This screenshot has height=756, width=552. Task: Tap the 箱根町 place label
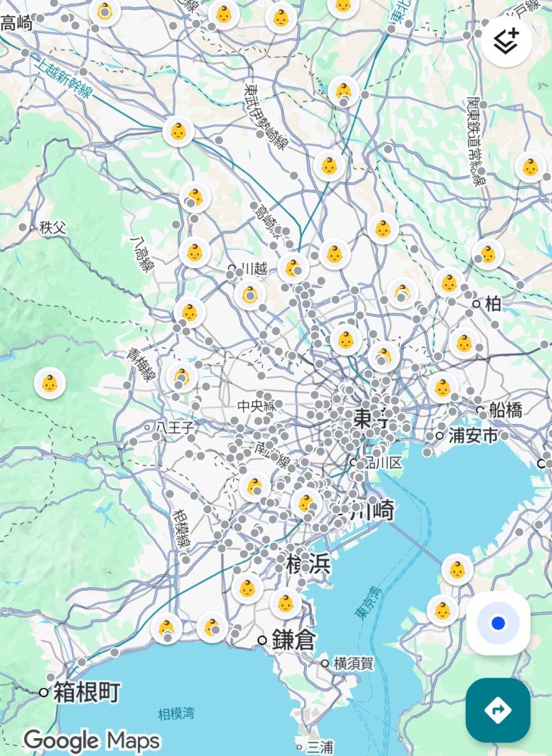point(86,692)
